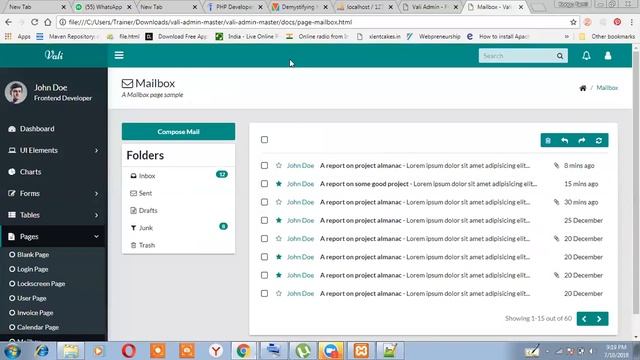Open the user profile icon in header

pos(608,56)
